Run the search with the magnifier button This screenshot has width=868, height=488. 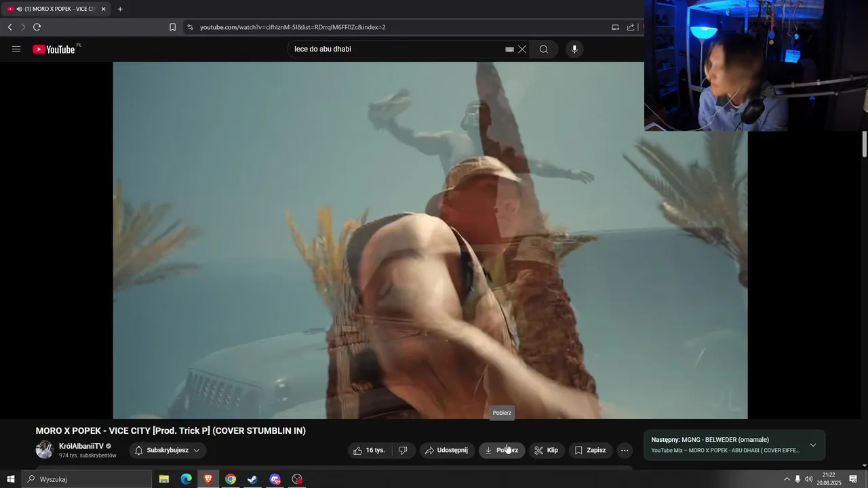(x=544, y=49)
